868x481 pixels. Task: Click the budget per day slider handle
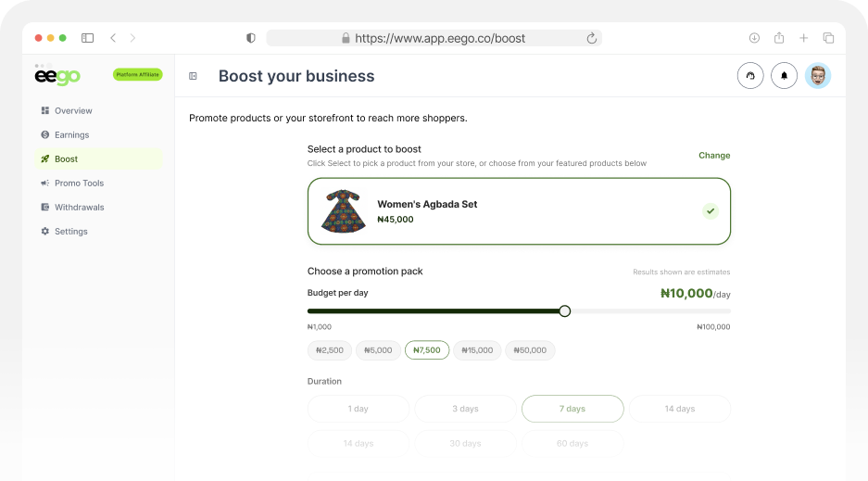coord(565,311)
